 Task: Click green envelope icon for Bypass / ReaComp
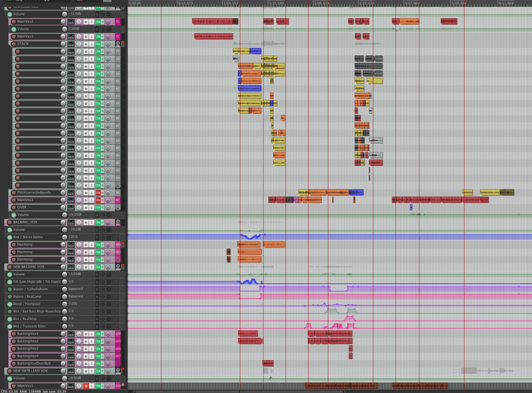[9, 297]
